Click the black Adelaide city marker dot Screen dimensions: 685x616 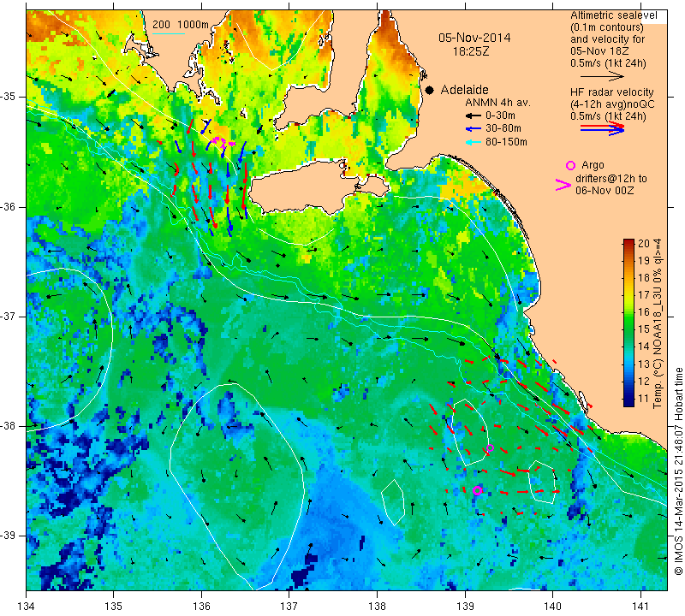click(430, 91)
